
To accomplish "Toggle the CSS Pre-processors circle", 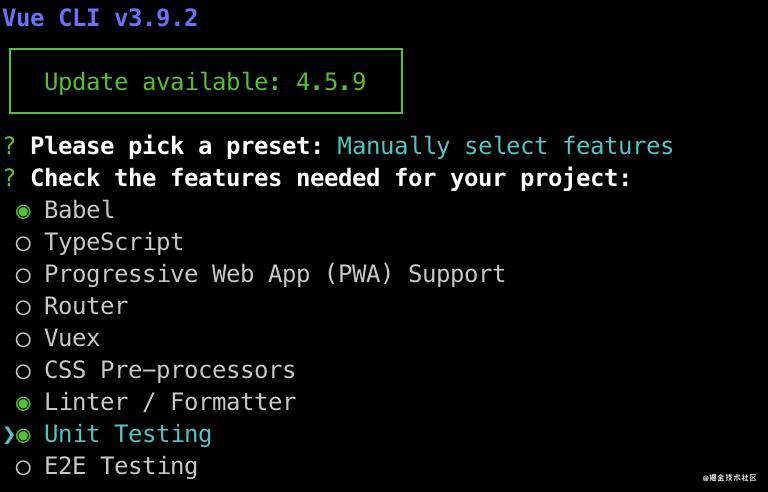I will (x=23, y=371).
